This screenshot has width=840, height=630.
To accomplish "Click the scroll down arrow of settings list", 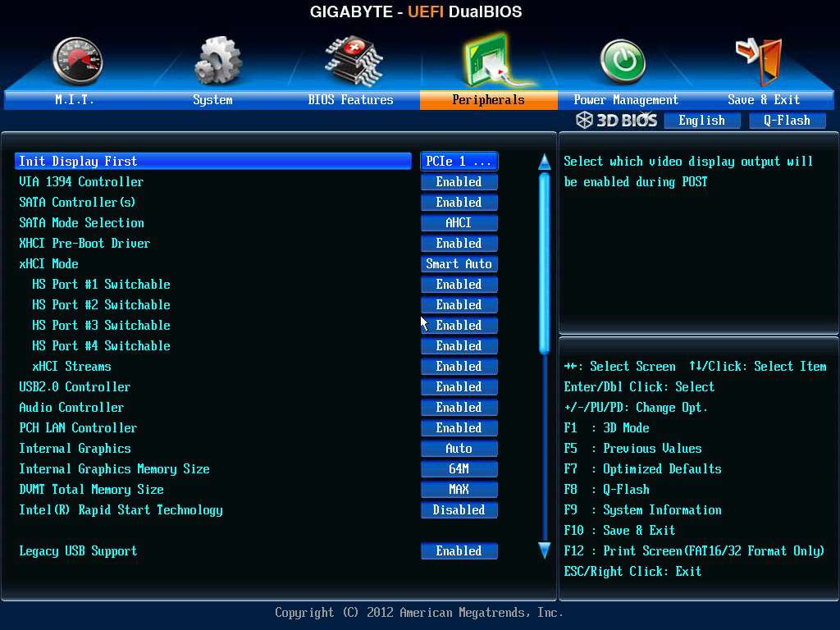I will pos(545,550).
